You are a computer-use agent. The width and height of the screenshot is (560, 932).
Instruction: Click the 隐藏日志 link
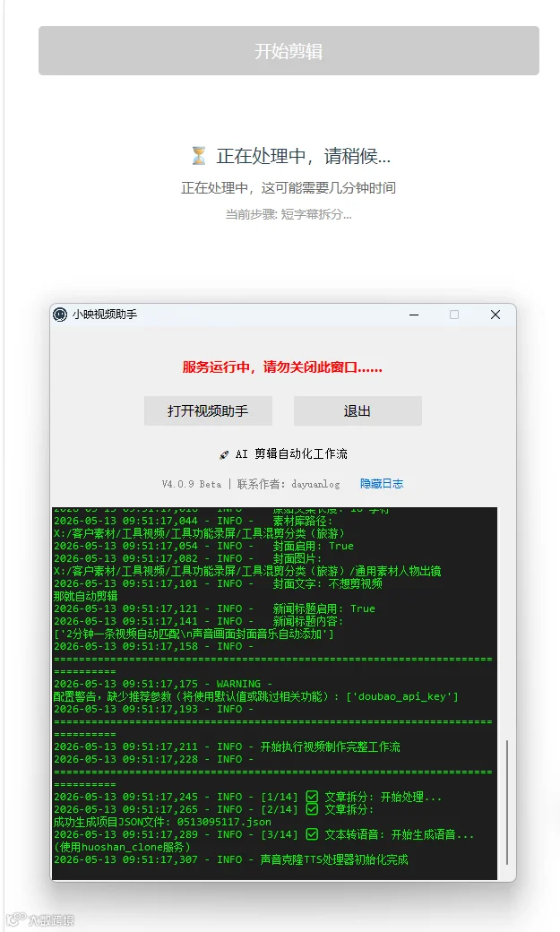tap(382, 484)
